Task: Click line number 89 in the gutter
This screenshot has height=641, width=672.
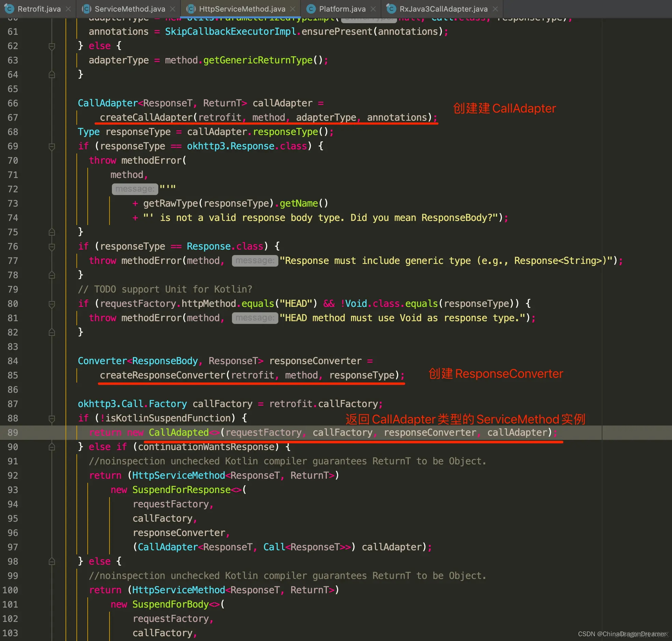Action: coord(13,433)
